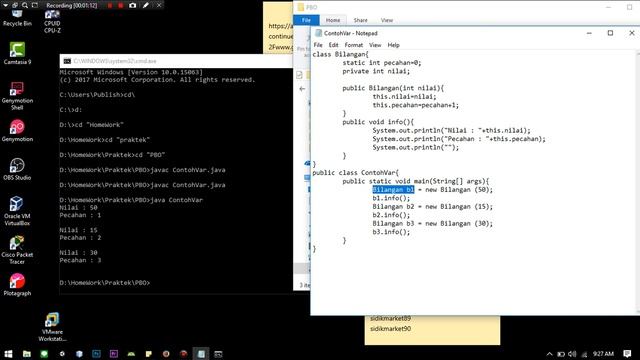This screenshot has width=640, height=360.
Task: Open Camtasia 9 desktop shortcut
Action: point(17,53)
